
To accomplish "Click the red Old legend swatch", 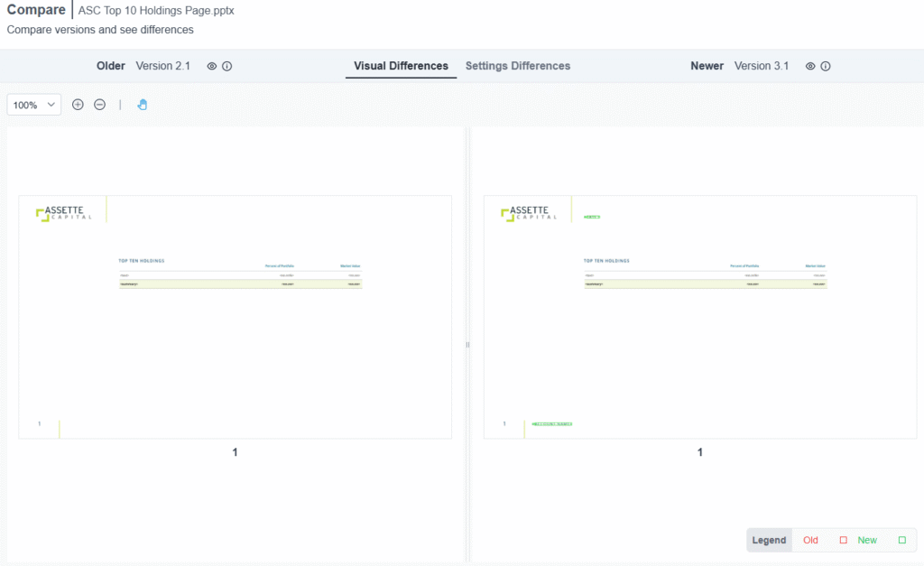I will tap(844, 541).
